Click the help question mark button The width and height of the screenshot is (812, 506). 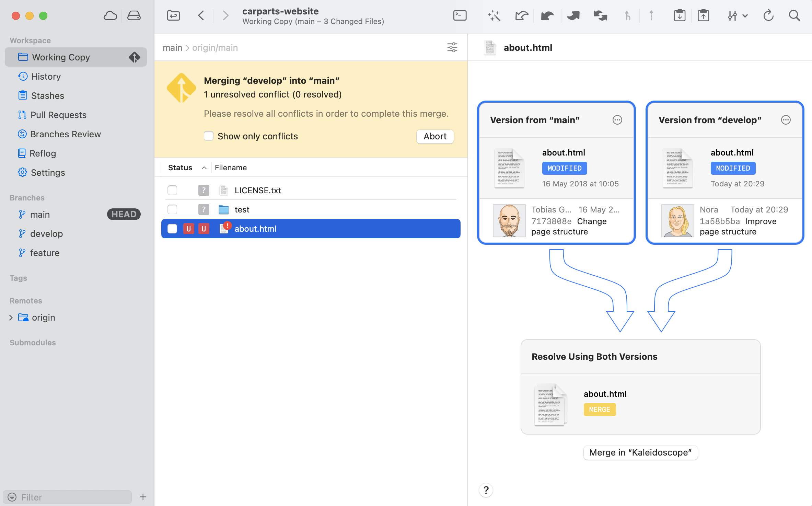click(486, 490)
